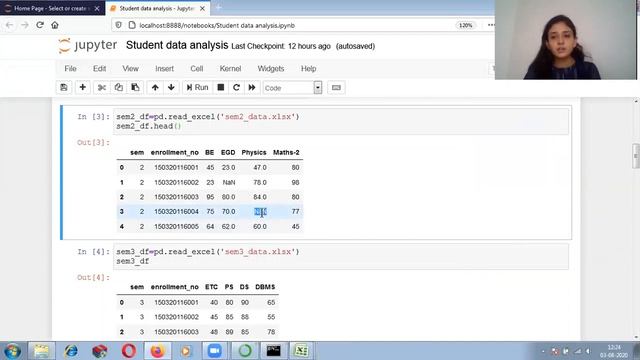The height and width of the screenshot is (360, 640).
Task: Rename notebook title Student data analysis
Action: tap(177, 45)
